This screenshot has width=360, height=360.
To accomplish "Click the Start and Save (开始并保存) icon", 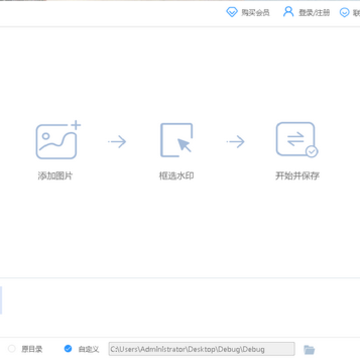I will pyautogui.click(x=297, y=139).
